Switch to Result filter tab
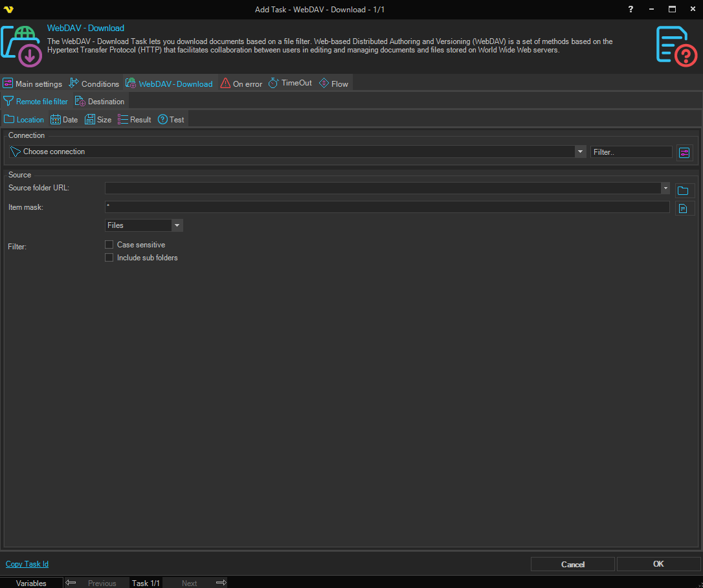Viewport: 703px width, 588px height. click(135, 120)
